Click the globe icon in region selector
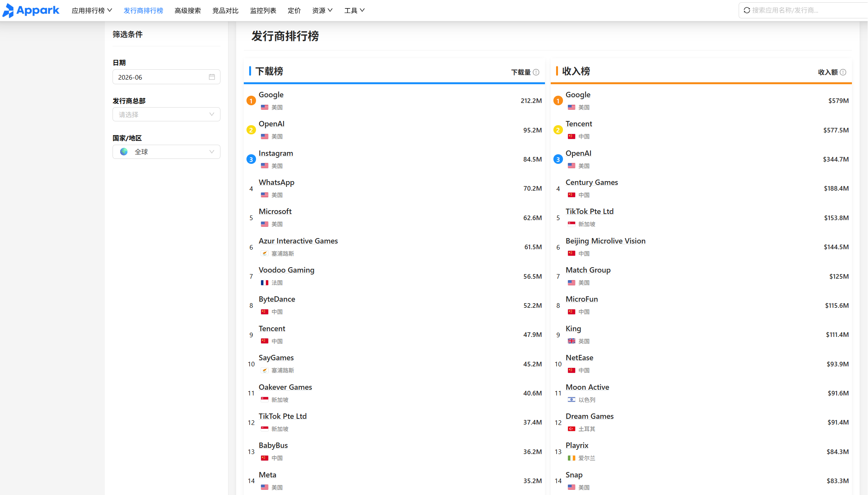This screenshot has height=495, width=868. (124, 152)
